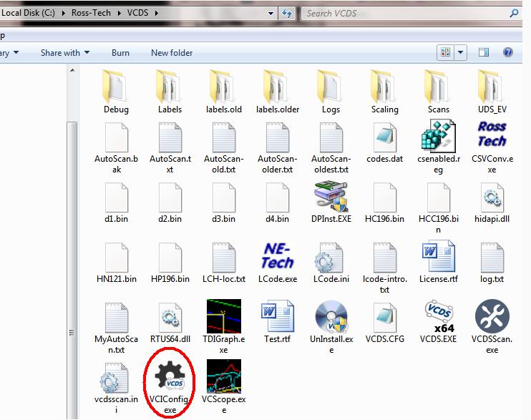Select the RTUS64.dll file icon

point(170,318)
